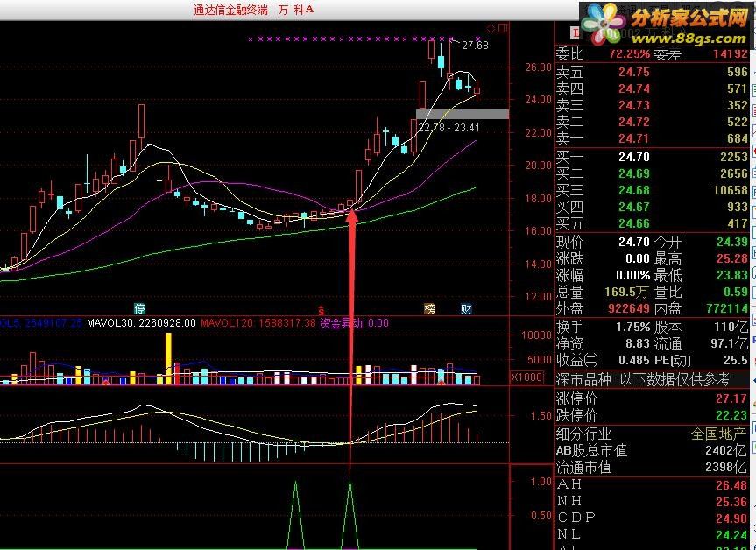Click the MAVOL120: 1588317.38 indicator label
The height and width of the screenshot is (550, 756).
coord(258,323)
